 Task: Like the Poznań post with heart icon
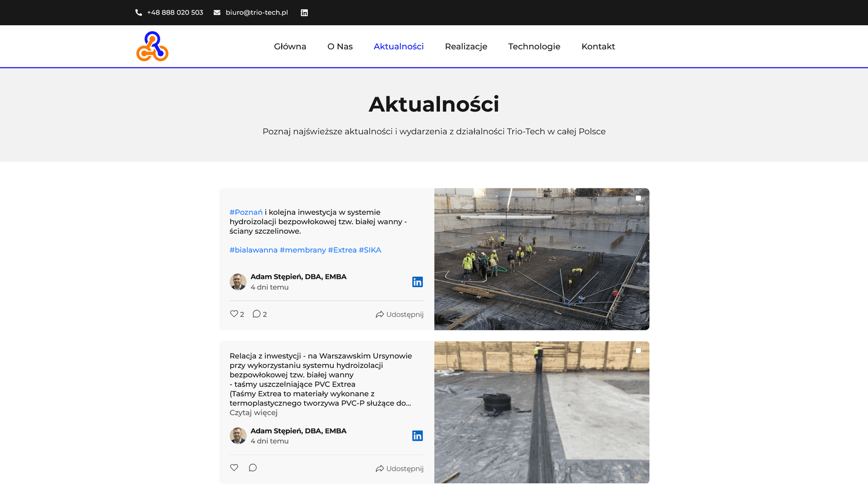[x=234, y=314]
